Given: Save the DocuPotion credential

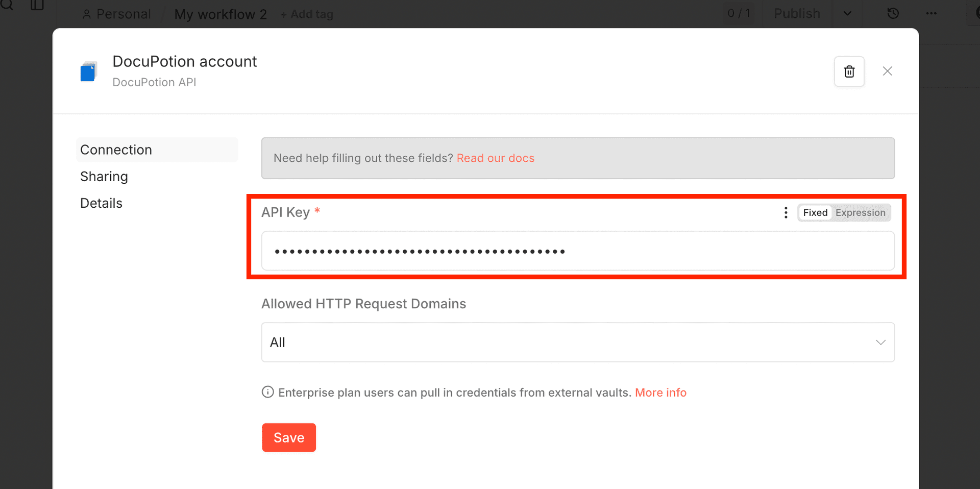Looking at the screenshot, I should (x=288, y=437).
